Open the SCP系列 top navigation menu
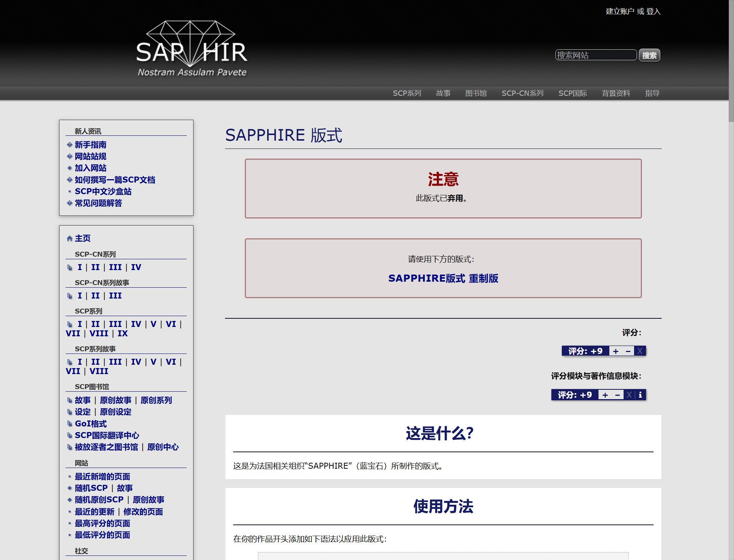This screenshot has width=734, height=560. pyautogui.click(x=407, y=93)
